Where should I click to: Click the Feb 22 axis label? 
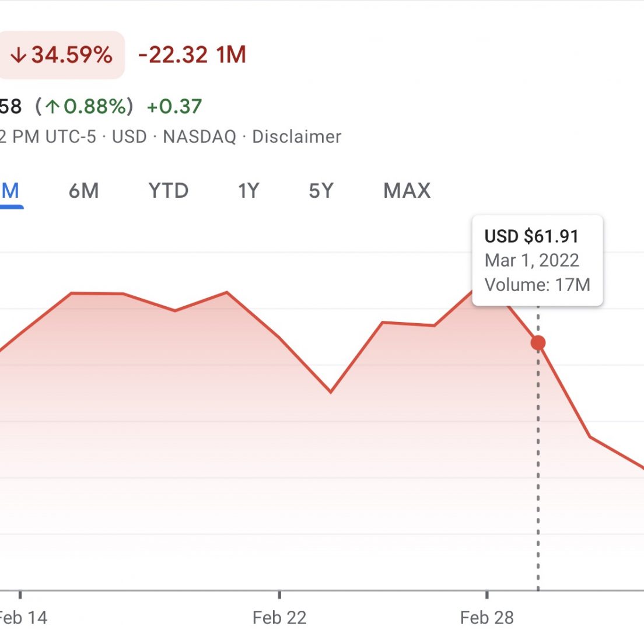[279, 618]
